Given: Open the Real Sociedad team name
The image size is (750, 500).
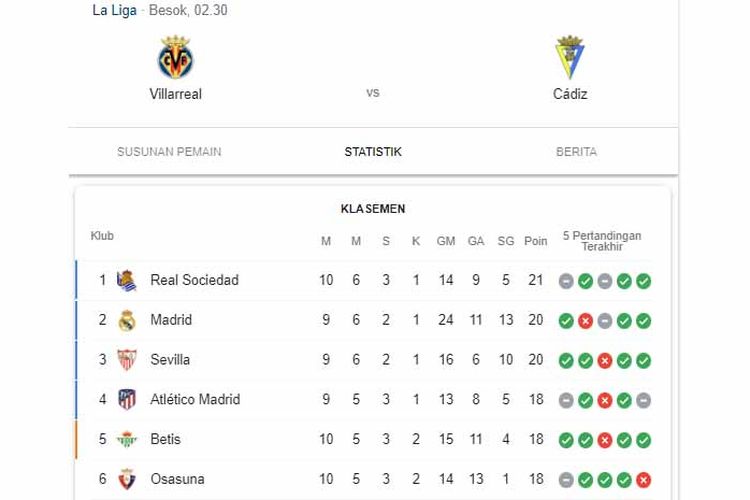Looking at the screenshot, I should (x=194, y=280).
